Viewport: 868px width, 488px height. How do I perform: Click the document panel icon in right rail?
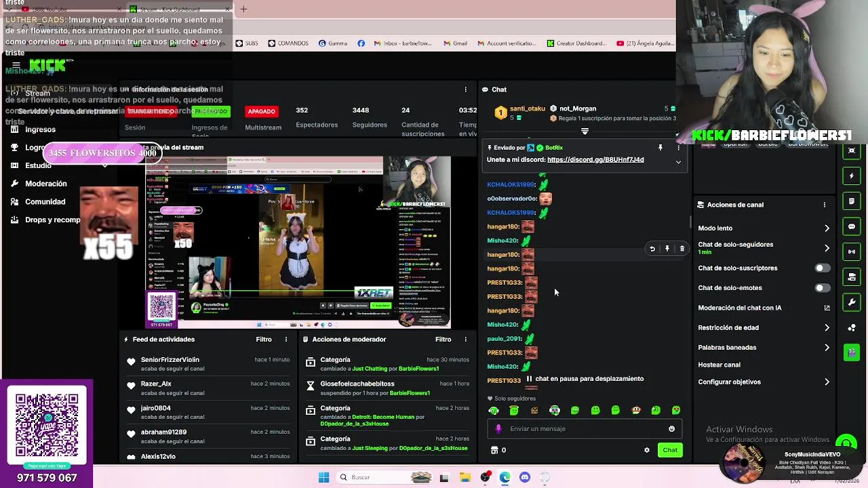coord(852,201)
